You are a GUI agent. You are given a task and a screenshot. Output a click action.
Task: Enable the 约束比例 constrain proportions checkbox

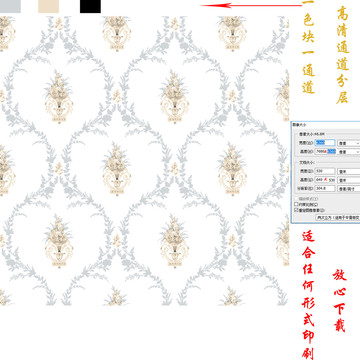[x=296, y=204]
